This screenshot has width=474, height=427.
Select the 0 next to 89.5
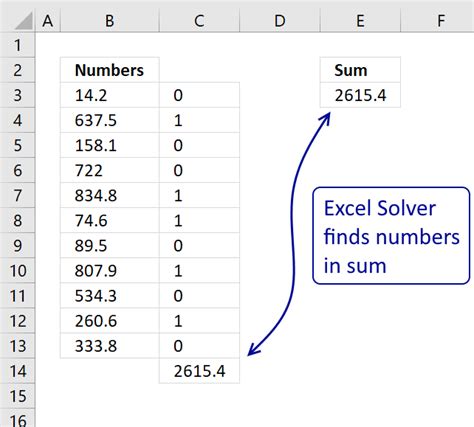pos(199,245)
